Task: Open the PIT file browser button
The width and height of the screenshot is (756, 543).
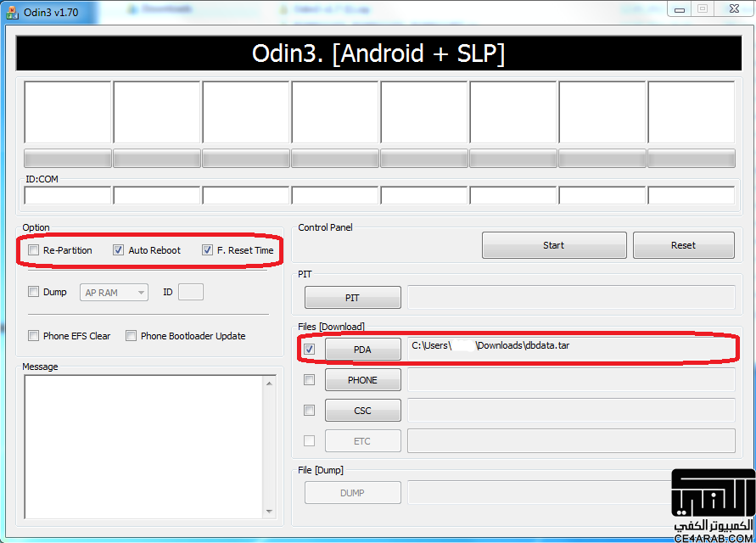Action: (352, 298)
